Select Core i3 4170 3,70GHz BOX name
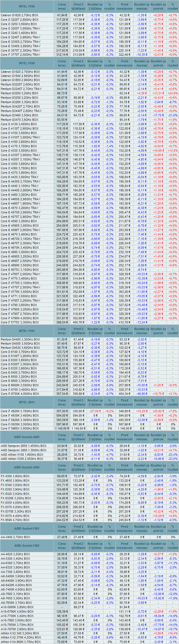Viewport: 179px width, 644px height. 19,146
